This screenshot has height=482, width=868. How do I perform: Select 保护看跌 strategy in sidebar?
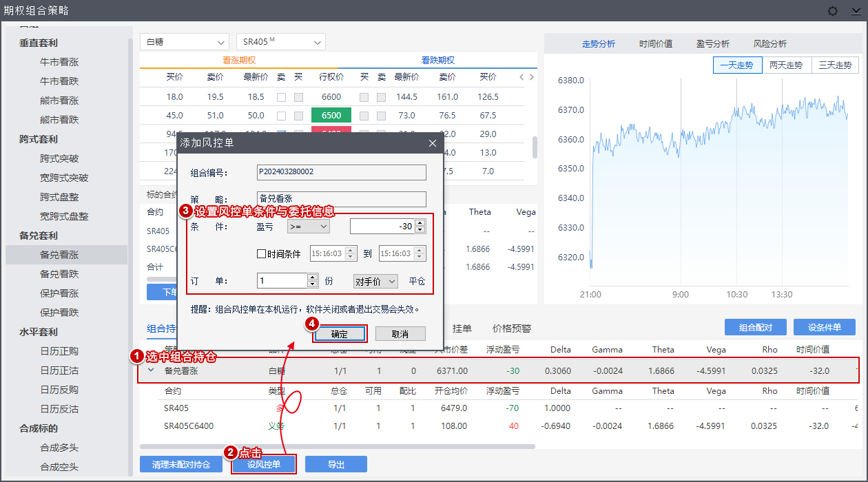pyautogui.click(x=59, y=313)
